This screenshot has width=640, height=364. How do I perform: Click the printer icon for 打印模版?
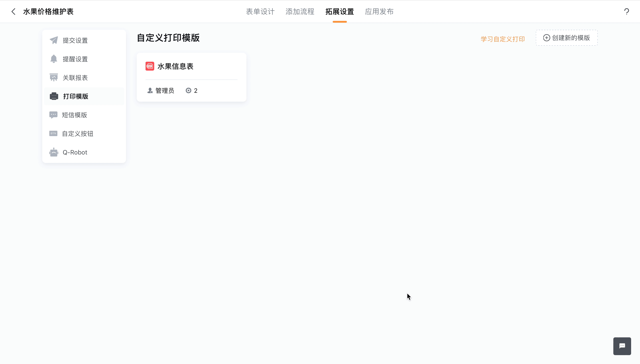(x=54, y=96)
